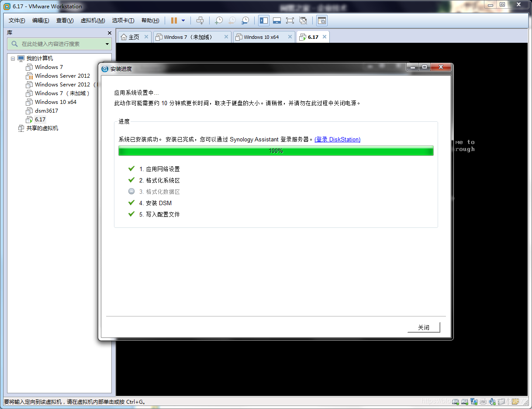This screenshot has height=409, width=532.
Task: Open the 查看(V) menu
Action: pos(65,21)
